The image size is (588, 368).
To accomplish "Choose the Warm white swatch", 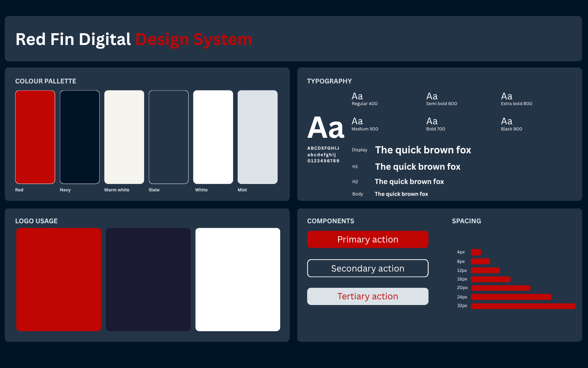I will (124, 137).
